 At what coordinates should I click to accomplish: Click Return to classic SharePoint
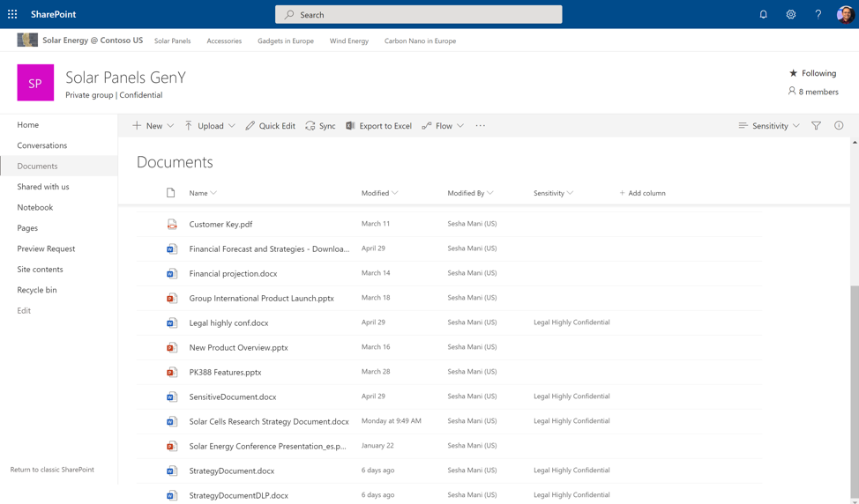click(x=52, y=470)
